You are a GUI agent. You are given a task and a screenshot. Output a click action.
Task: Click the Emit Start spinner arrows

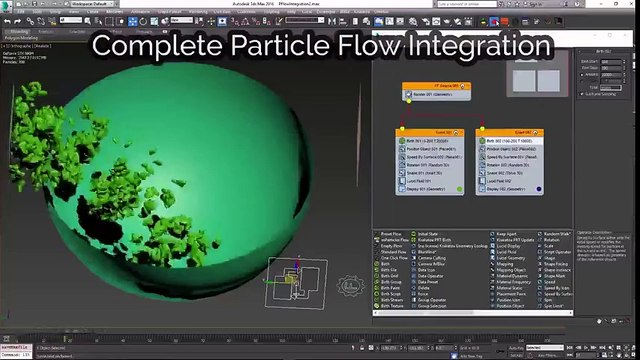[x=624, y=62]
